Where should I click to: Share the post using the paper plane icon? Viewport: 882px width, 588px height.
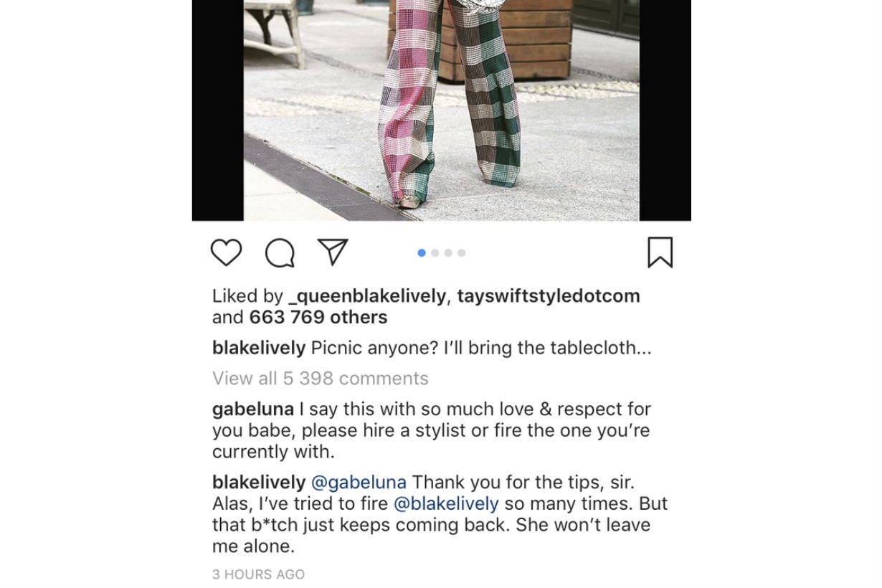click(x=333, y=252)
